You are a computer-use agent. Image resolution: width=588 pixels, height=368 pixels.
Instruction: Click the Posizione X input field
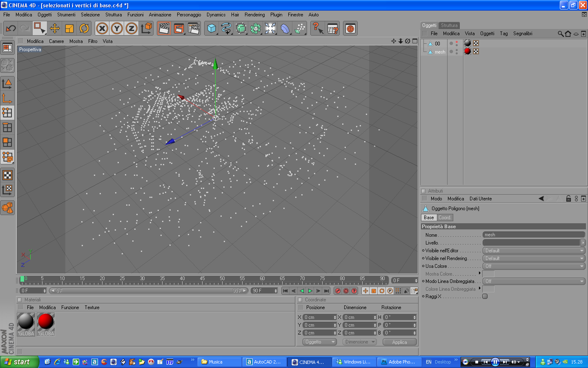320,317
